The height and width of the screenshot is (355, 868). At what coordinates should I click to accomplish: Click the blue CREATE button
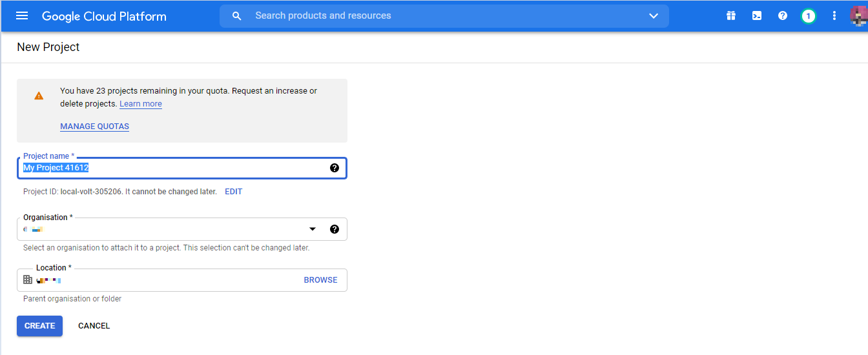coord(40,326)
